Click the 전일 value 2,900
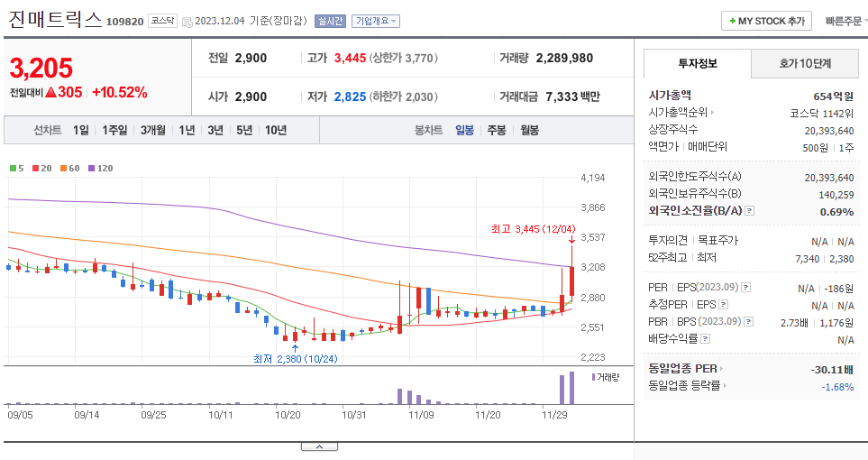The width and height of the screenshot is (868, 460). coord(251,58)
